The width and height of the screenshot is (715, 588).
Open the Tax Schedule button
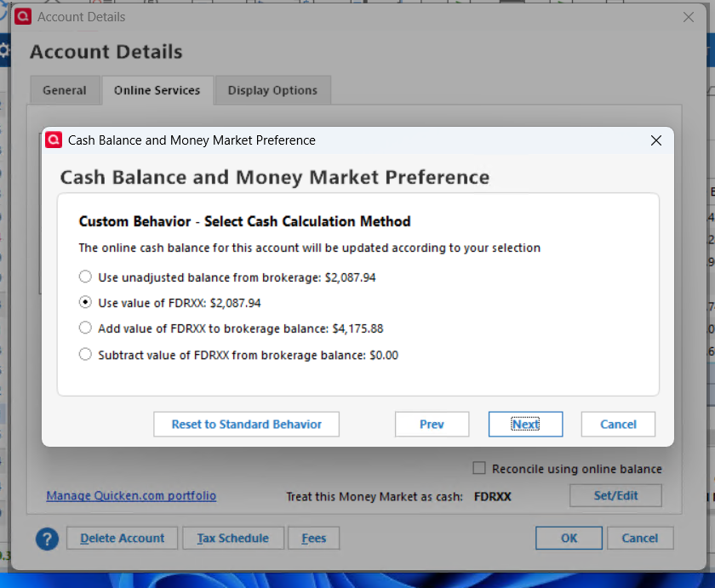point(233,539)
